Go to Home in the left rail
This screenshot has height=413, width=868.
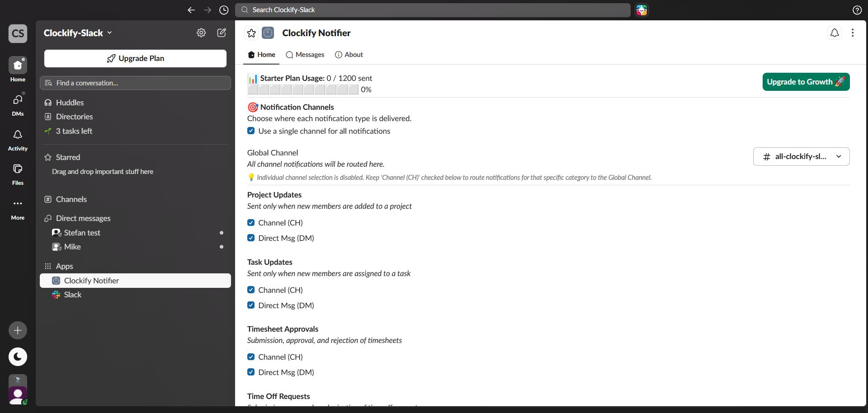click(18, 70)
